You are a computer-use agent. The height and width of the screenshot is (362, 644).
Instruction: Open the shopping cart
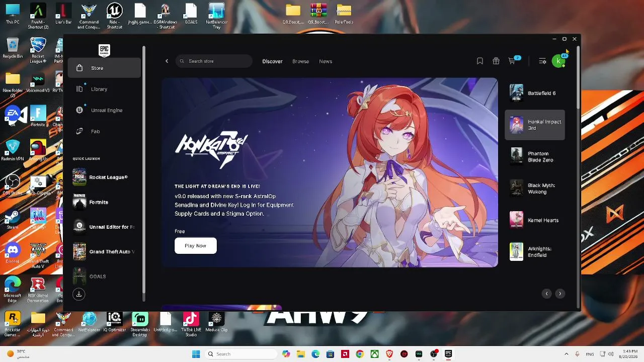point(512,61)
